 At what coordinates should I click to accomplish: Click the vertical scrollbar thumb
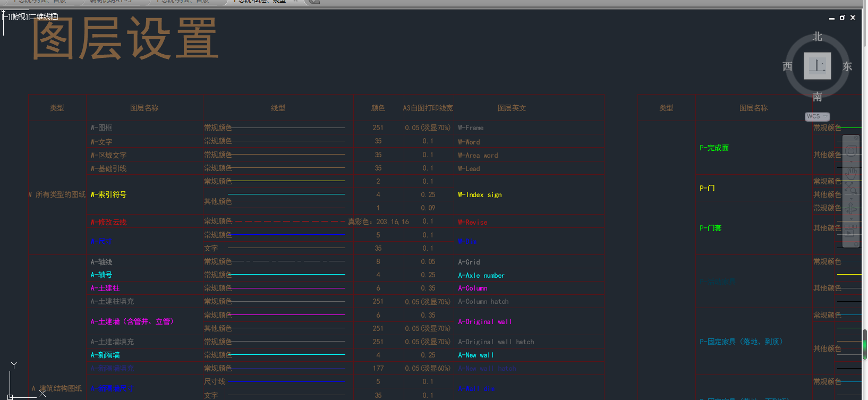point(865,345)
